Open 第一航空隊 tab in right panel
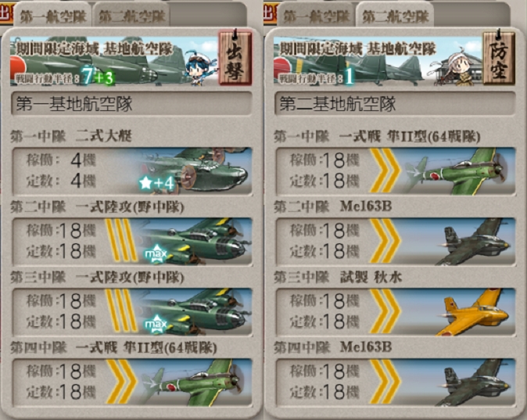 (316, 16)
